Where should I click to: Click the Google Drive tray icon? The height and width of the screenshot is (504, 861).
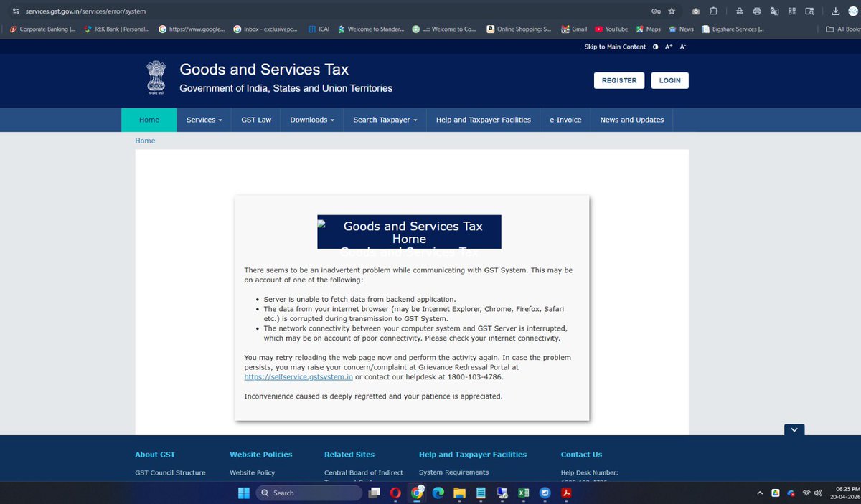click(776, 493)
